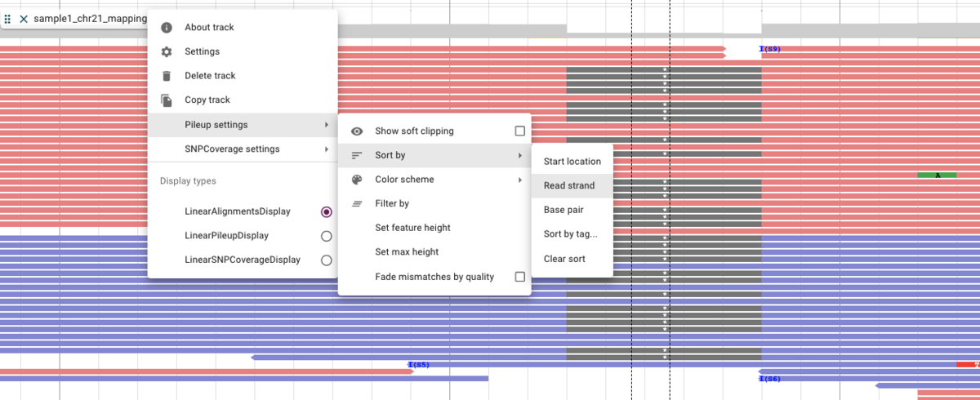Select the LinearPileupDisplay radio button

coord(327,236)
